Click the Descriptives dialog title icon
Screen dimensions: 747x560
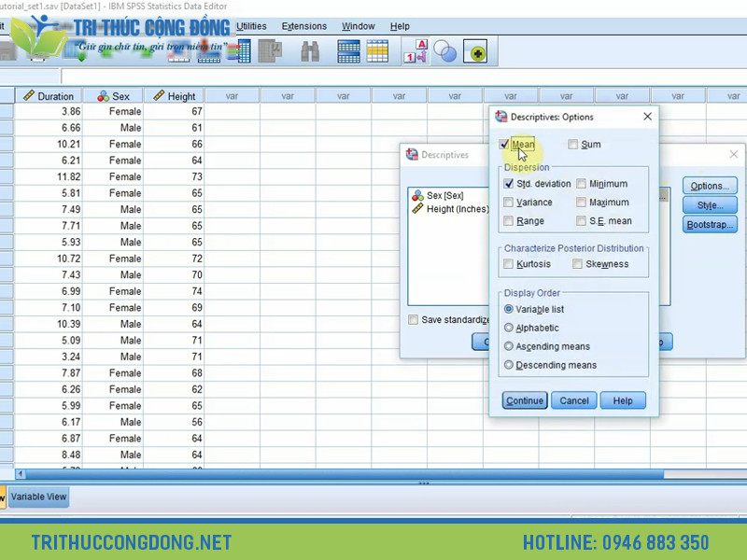point(412,154)
